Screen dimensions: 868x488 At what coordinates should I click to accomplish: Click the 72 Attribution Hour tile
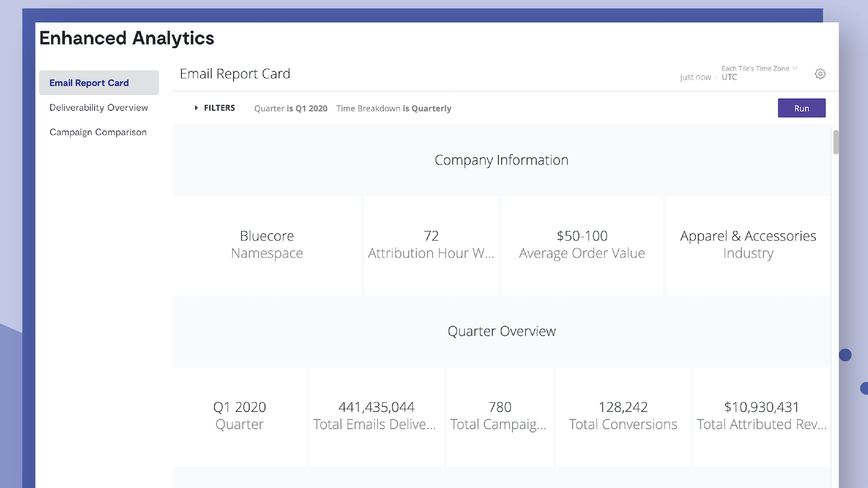click(x=431, y=245)
